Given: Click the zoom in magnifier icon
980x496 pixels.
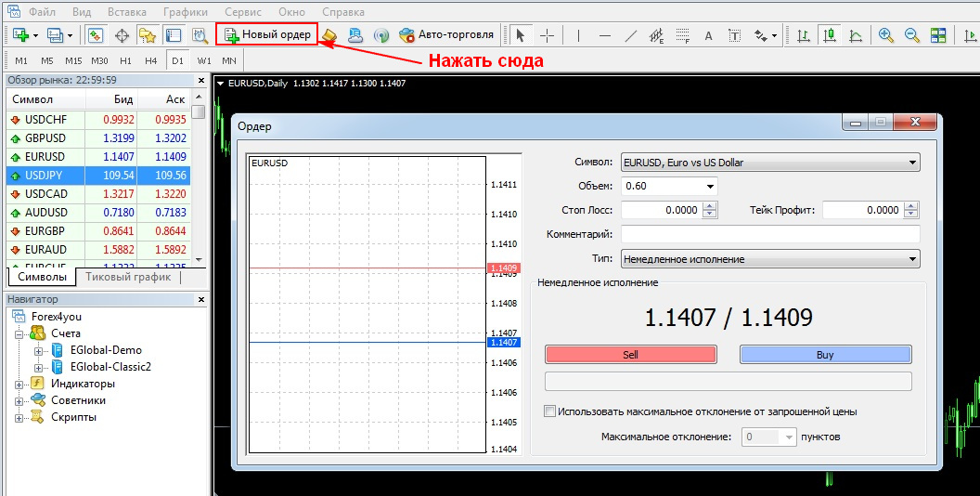Looking at the screenshot, I should (886, 35).
